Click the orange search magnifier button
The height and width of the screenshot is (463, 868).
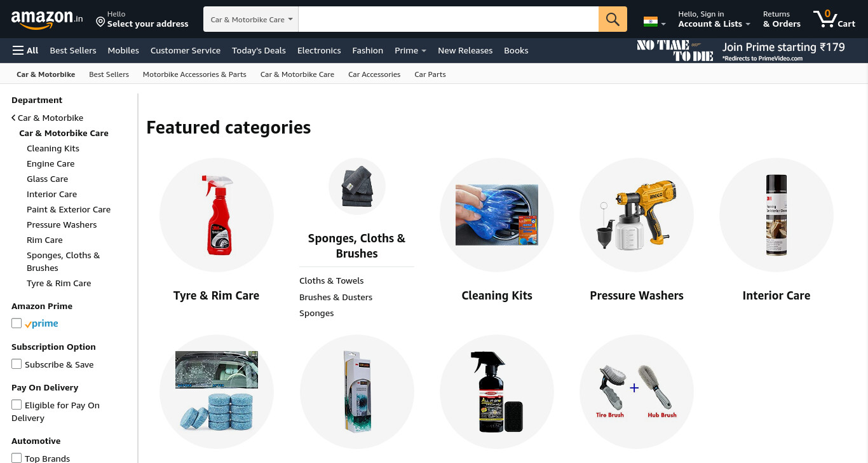tap(613, 19)
